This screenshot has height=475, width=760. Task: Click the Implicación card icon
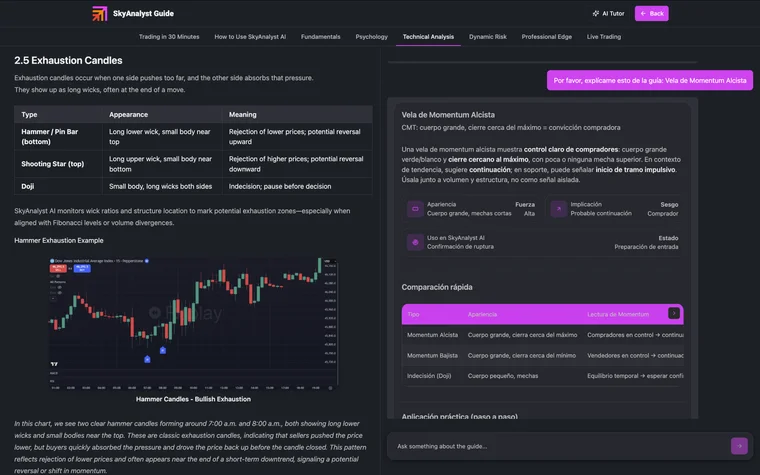[x=558, y=209]
